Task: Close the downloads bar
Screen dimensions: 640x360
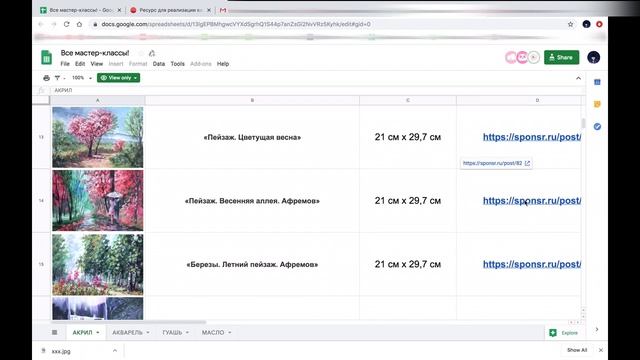Action: coord(601,350)
